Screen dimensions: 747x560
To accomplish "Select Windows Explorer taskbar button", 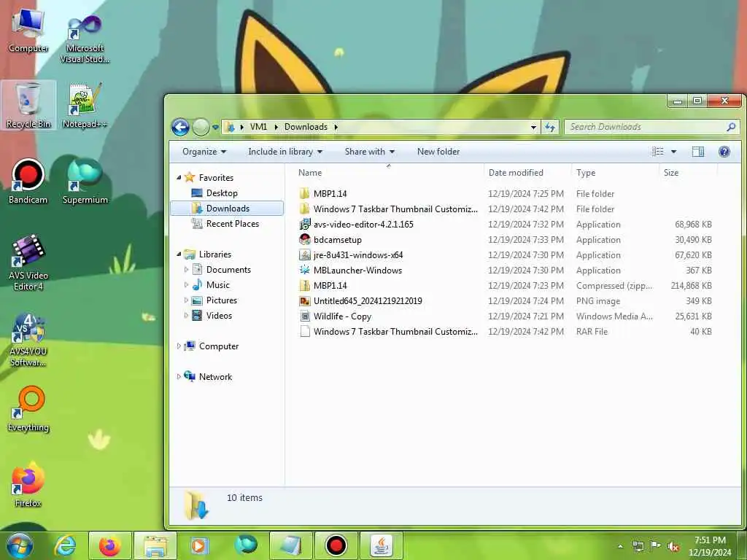I will 155,545.
